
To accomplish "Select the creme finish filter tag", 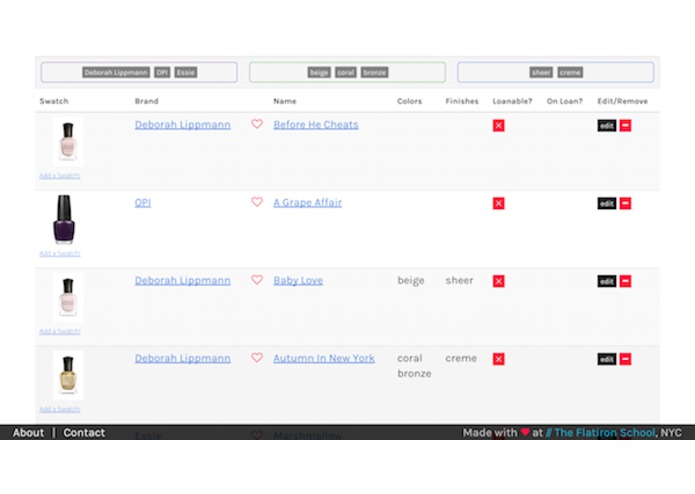I will [x=570, y=73].
